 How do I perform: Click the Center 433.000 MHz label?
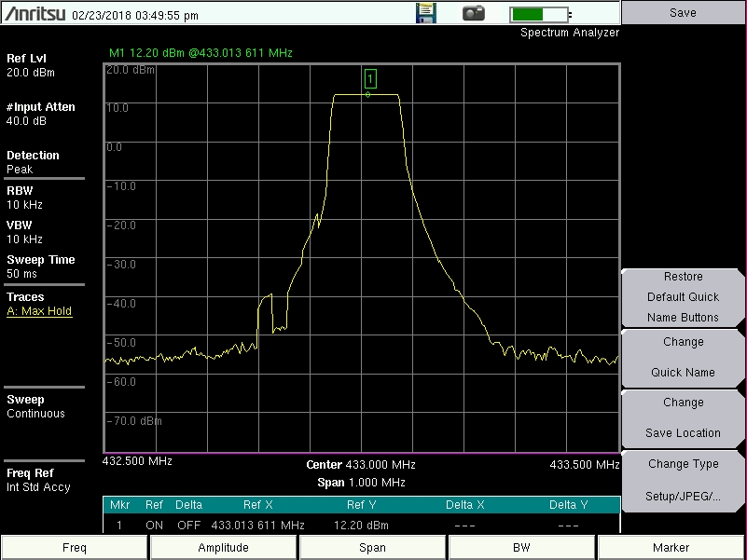pyautogui.click(x=361, y=465)
